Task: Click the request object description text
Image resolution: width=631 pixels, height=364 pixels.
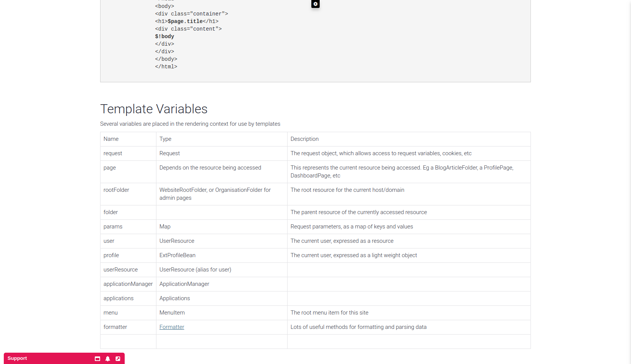Action: coord(381,153)
